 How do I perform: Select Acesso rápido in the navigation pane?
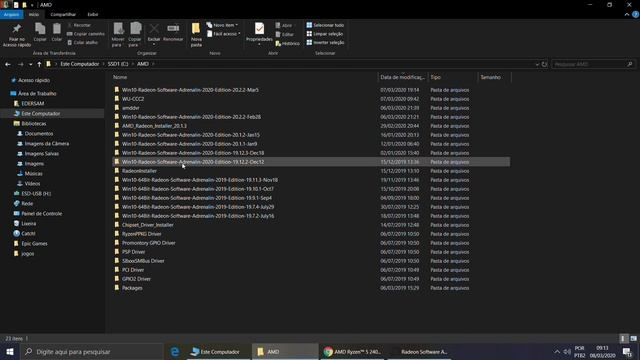coord(34,80)
